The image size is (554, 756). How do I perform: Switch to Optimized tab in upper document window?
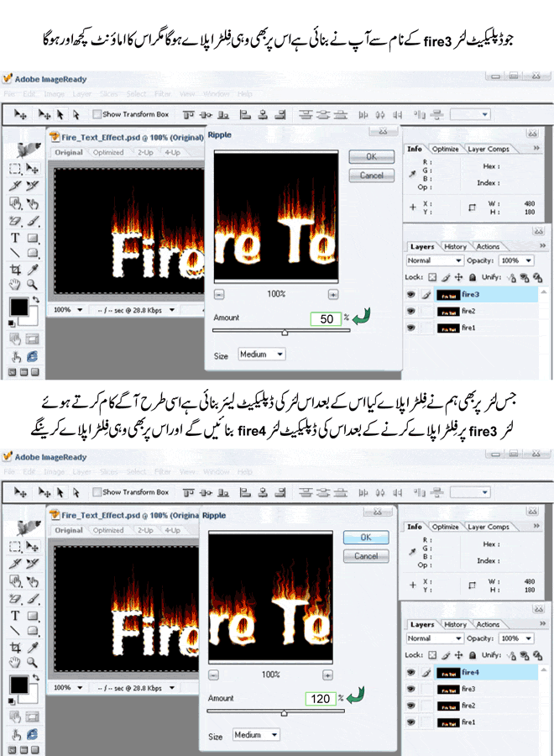coord(108,152)
